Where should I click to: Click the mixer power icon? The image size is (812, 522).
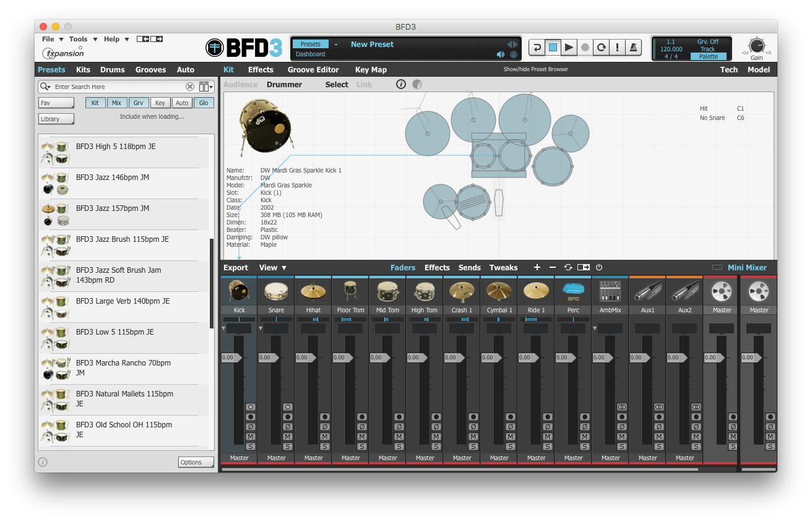pos(598,267)
